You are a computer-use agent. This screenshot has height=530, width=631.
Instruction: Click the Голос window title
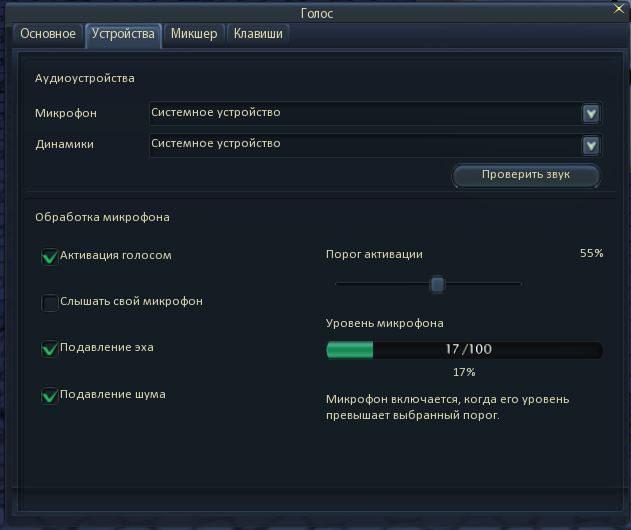[317, 14]
